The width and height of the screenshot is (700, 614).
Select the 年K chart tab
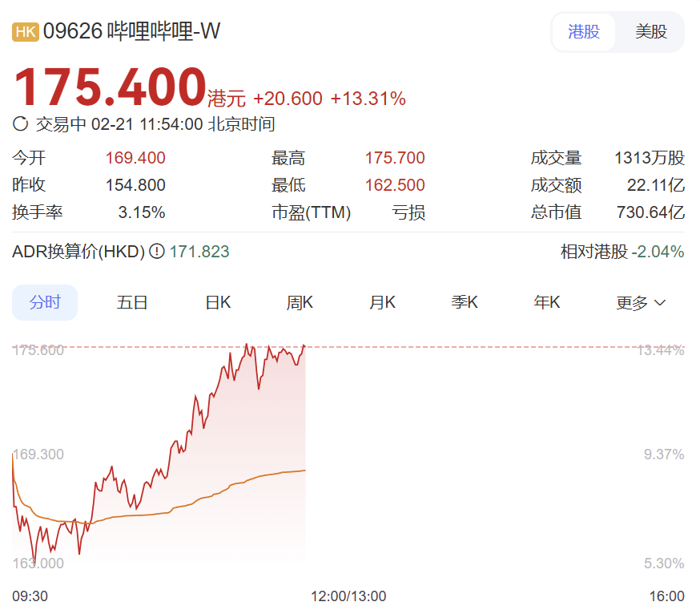click(546, 302)
